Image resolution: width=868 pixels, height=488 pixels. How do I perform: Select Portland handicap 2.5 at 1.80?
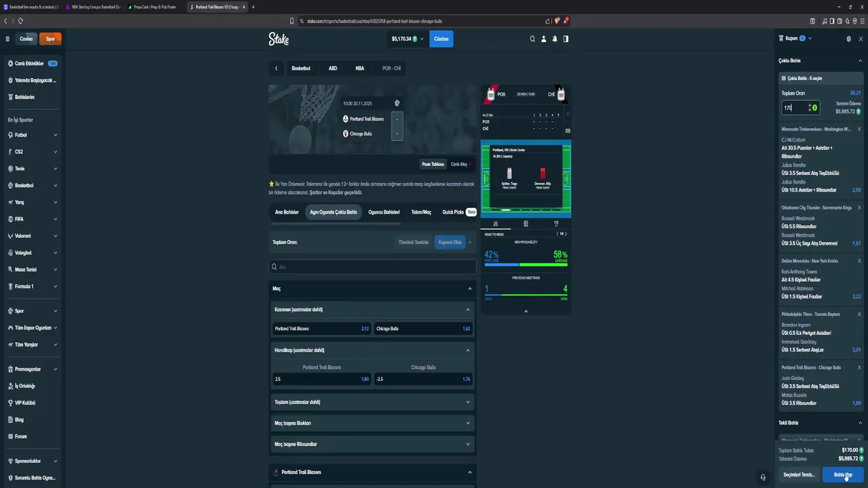pos(321,380)
